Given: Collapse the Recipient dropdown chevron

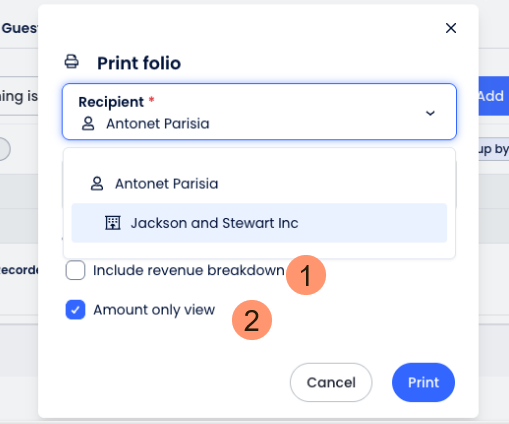Looking at the screenshot, I should pos(430,113).
